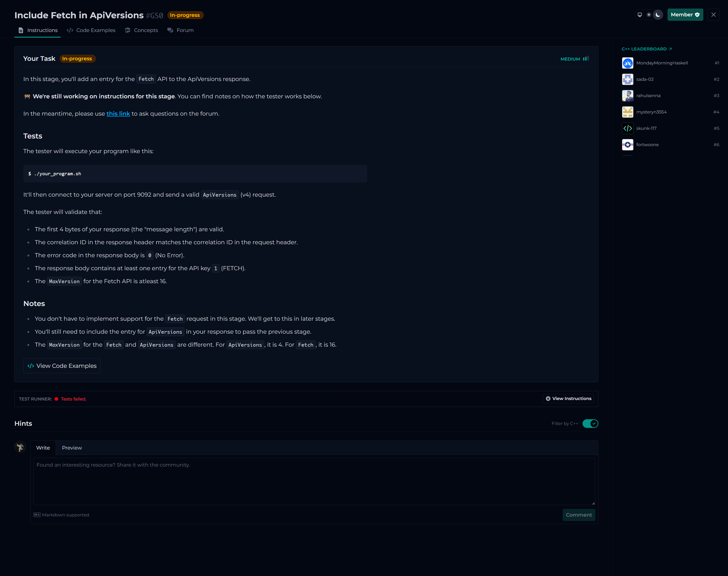This screenshot has height=576, width=728.
Task: Open the Concepts tab
Action: 141,30
